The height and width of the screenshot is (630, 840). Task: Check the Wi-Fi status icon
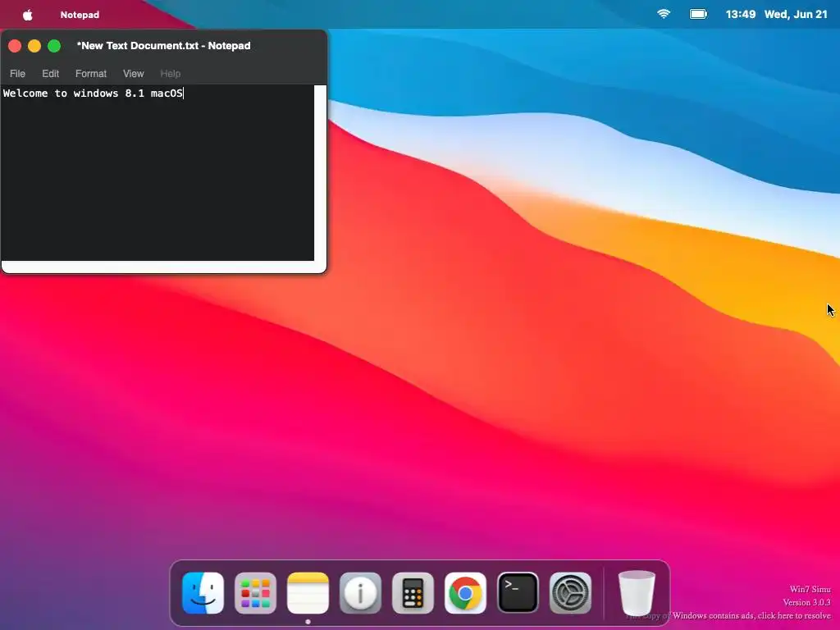664,14
